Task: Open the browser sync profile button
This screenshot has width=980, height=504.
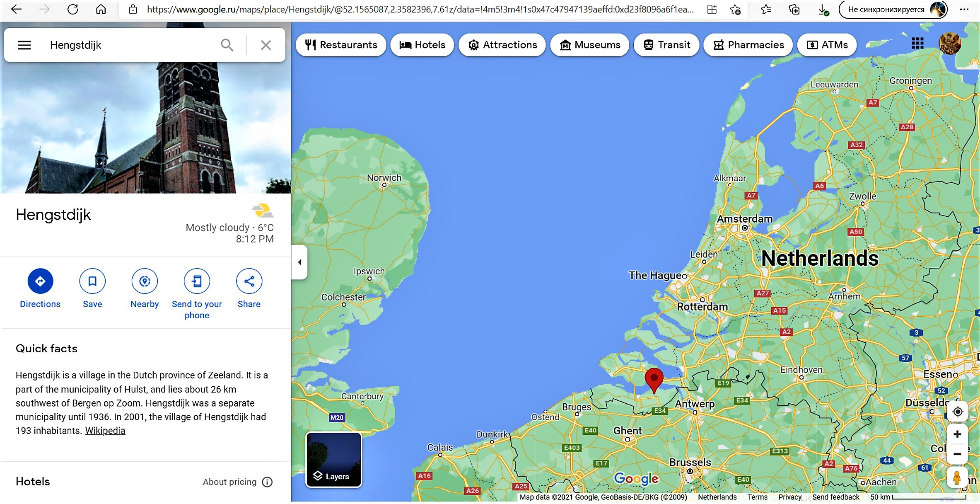Action: coord(893,9)
